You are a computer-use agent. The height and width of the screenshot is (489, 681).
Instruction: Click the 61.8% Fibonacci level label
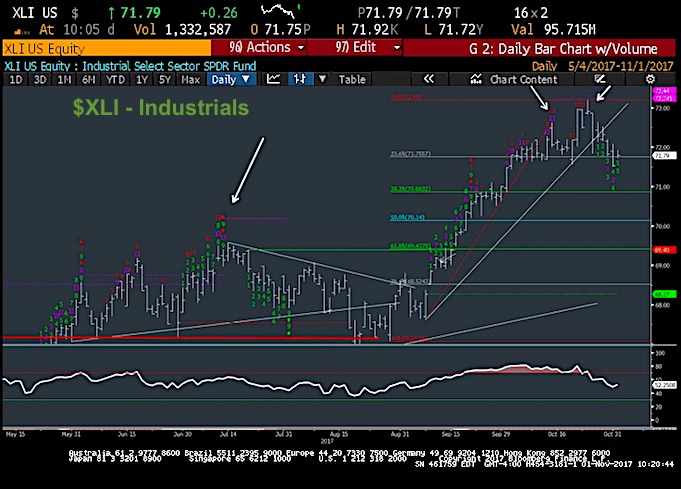coord(410,246)
